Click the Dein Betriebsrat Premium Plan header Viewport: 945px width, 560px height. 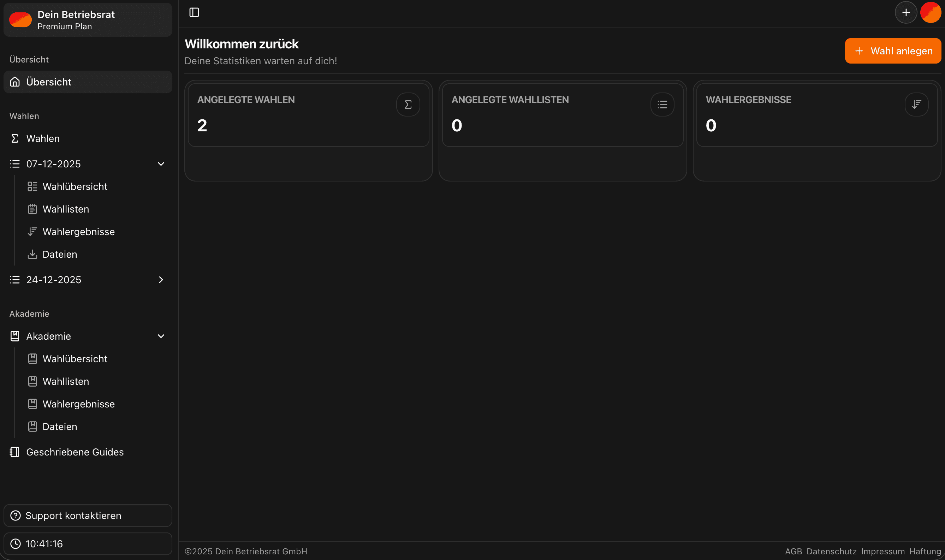click(88, 20)
